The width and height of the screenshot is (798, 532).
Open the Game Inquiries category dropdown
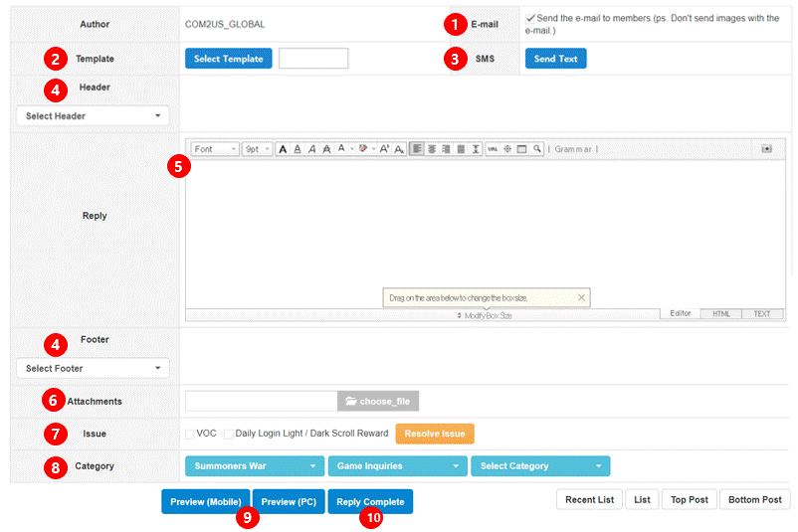click(x=397, y=465)
